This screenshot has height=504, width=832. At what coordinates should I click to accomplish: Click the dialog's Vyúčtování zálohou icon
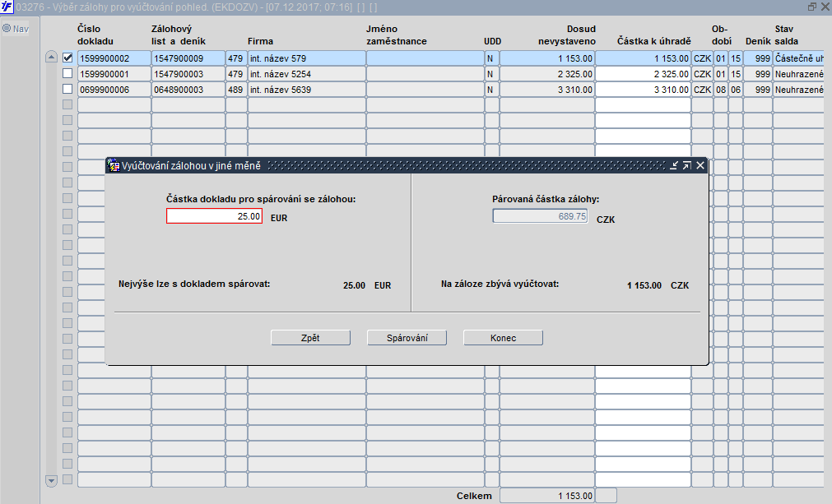point(114,165)
